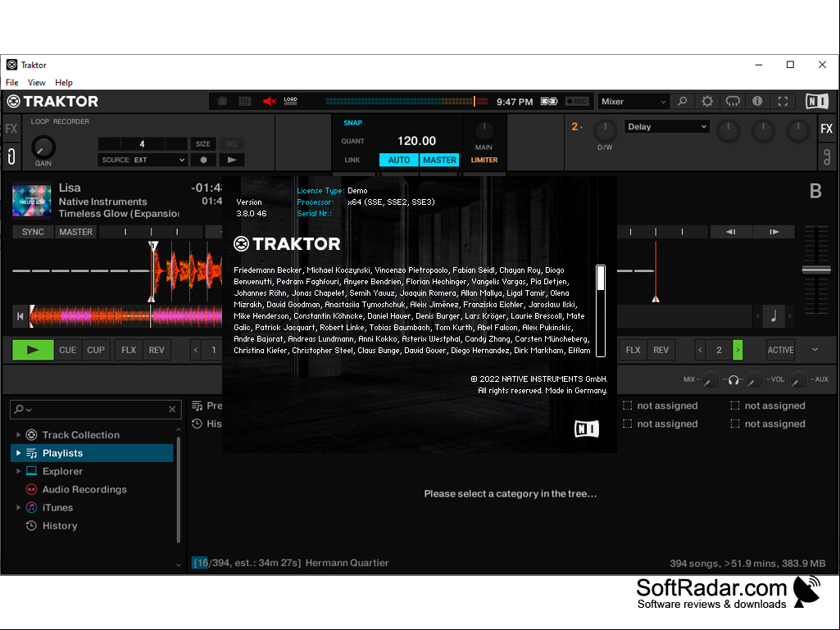Toggle ACTIVE loop on Deck B
This screenshot has width=840, height=630.
[780, 350]
